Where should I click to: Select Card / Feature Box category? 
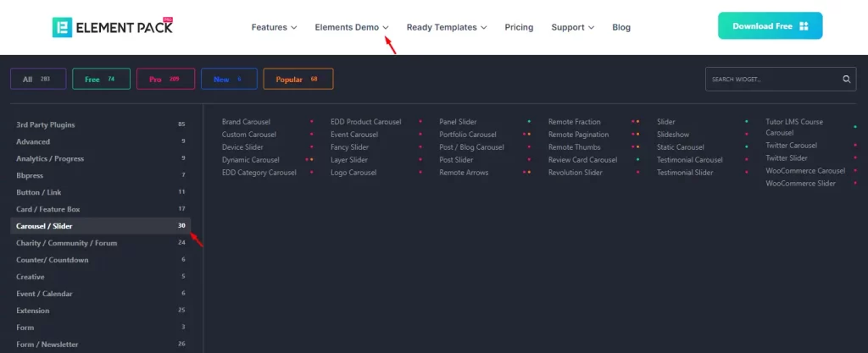click(x=100, y=209)
